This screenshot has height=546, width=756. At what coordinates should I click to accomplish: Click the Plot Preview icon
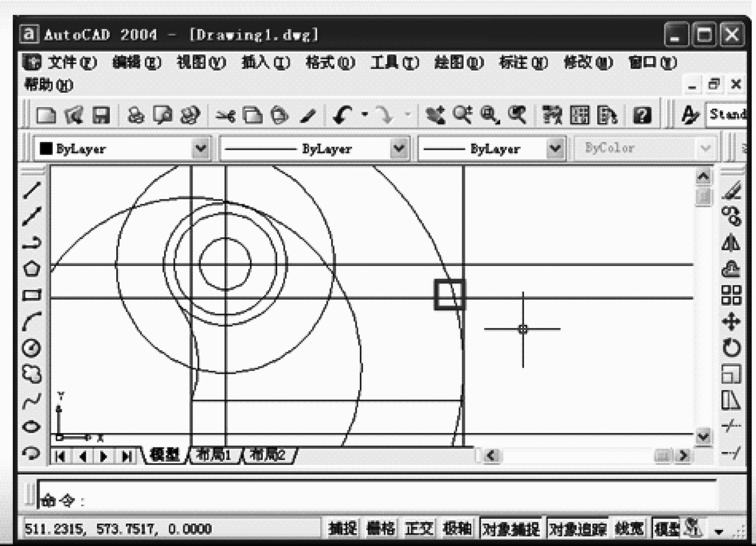pyautogui.click(x=163, y=115)
